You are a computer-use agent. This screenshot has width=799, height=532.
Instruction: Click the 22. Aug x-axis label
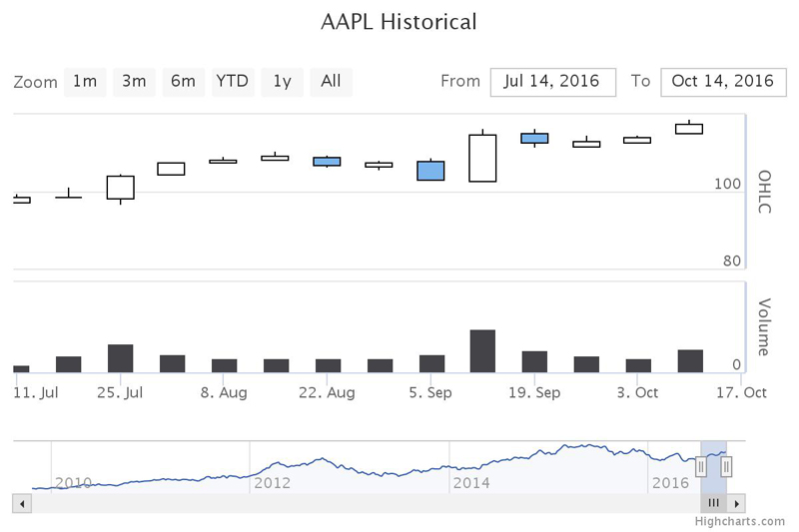(327, 392)
